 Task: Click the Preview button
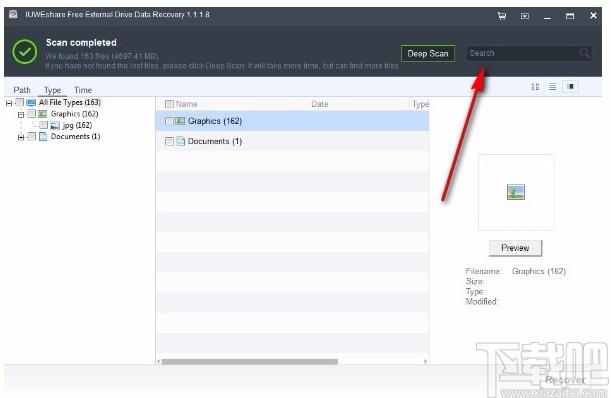pyautogui.click(x=515, y=248)
